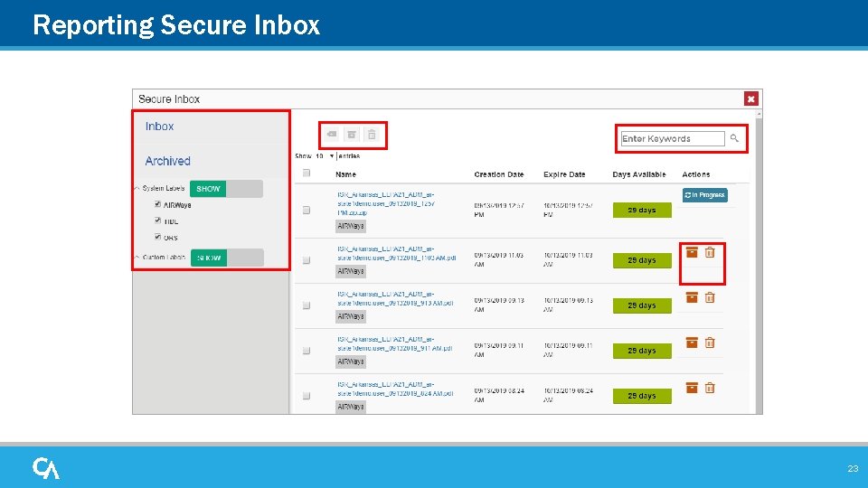Uncheck the ORS system label checkbox
This screenshot has width=868, height=488.
(x=157, y=237)
